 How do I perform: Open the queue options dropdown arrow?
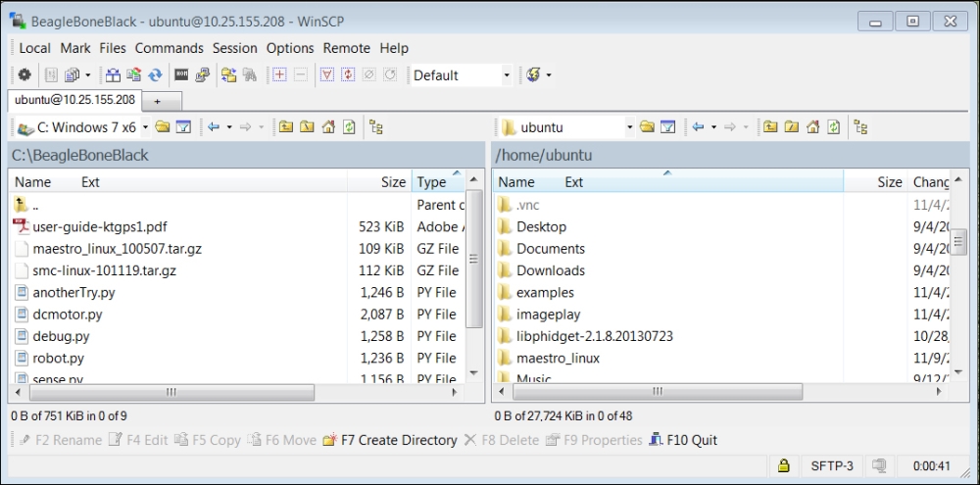click(x=87, y=75)
